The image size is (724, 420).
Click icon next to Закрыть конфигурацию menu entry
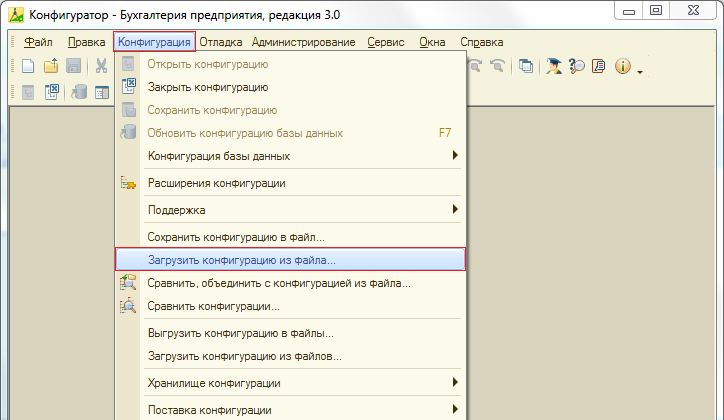click(129, 86)
